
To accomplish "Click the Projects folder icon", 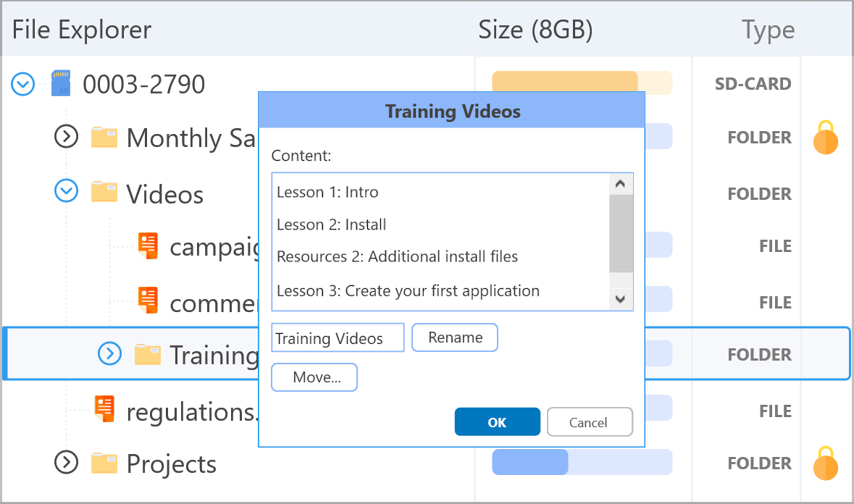I will click(x=105, y=463).
